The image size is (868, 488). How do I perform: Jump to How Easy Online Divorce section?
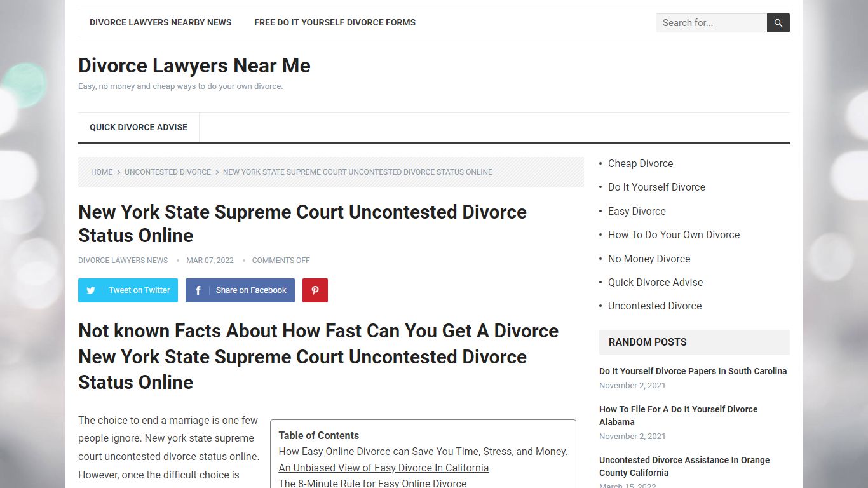[423, 451]
